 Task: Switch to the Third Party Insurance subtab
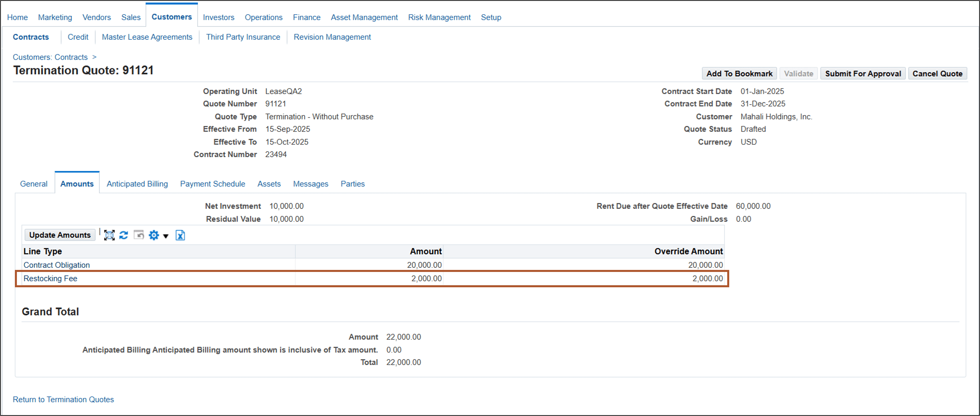(243, 37)
